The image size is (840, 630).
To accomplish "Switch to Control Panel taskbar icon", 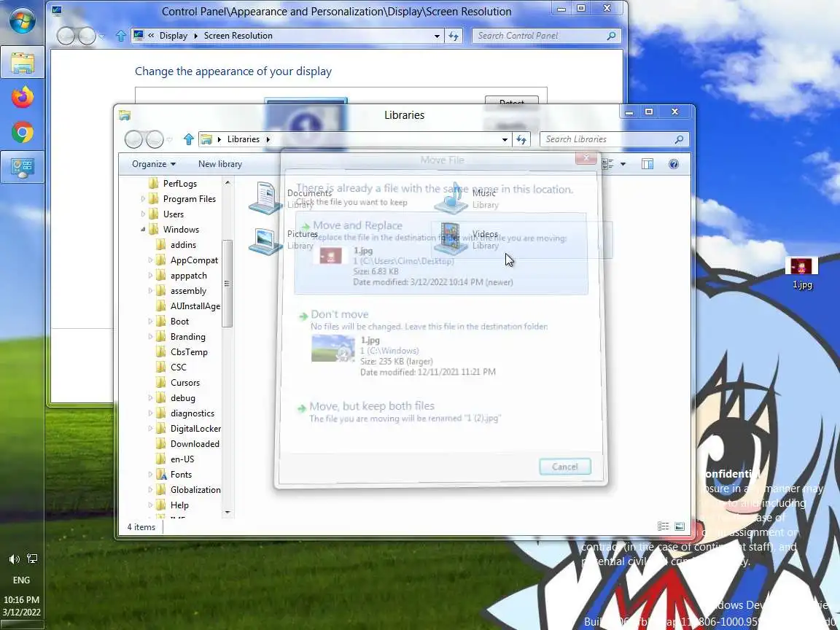I will [22, 167].
